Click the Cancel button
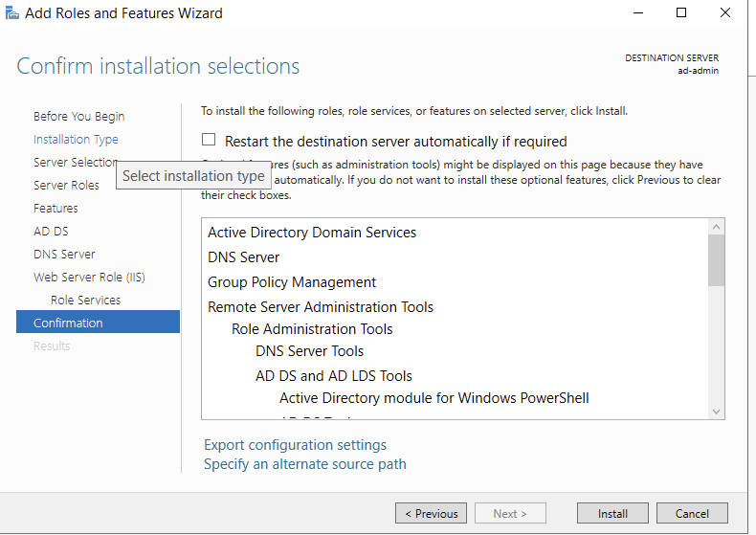This screenshot has width=756, height=535. 692,513
